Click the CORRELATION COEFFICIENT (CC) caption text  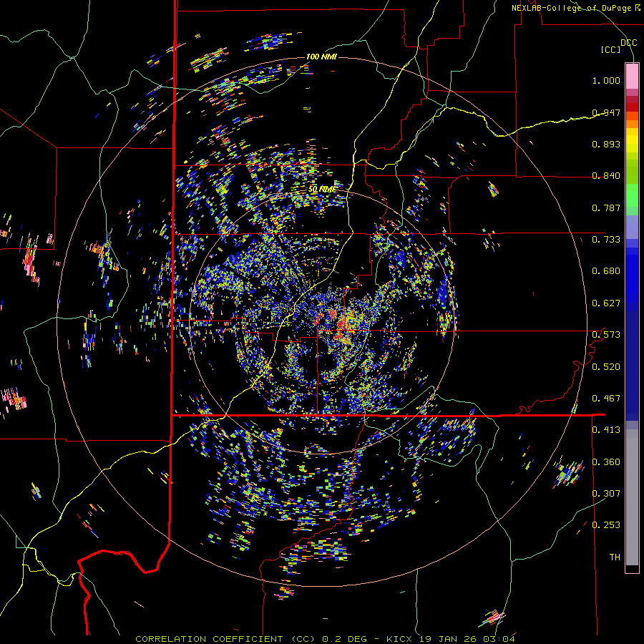[x=226, y=639]
